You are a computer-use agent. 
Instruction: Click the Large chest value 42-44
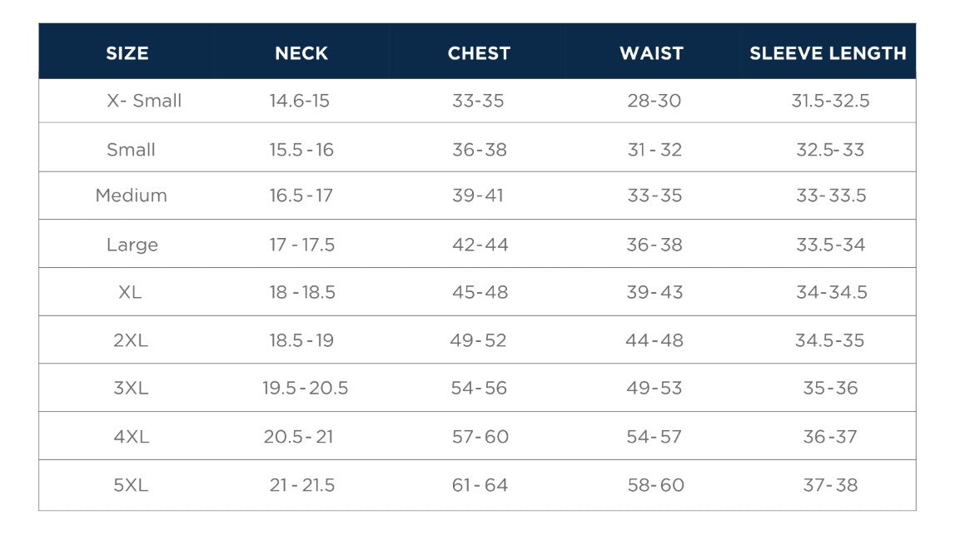click(480, 245)
